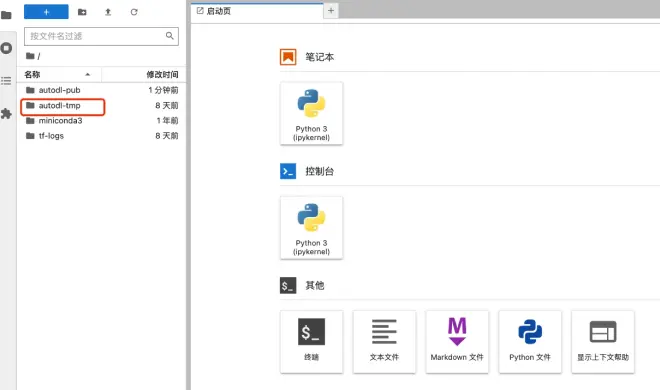Click the 控制台 section heading text
Viewport: 660px width, 390px height.
tap(320, 171)
